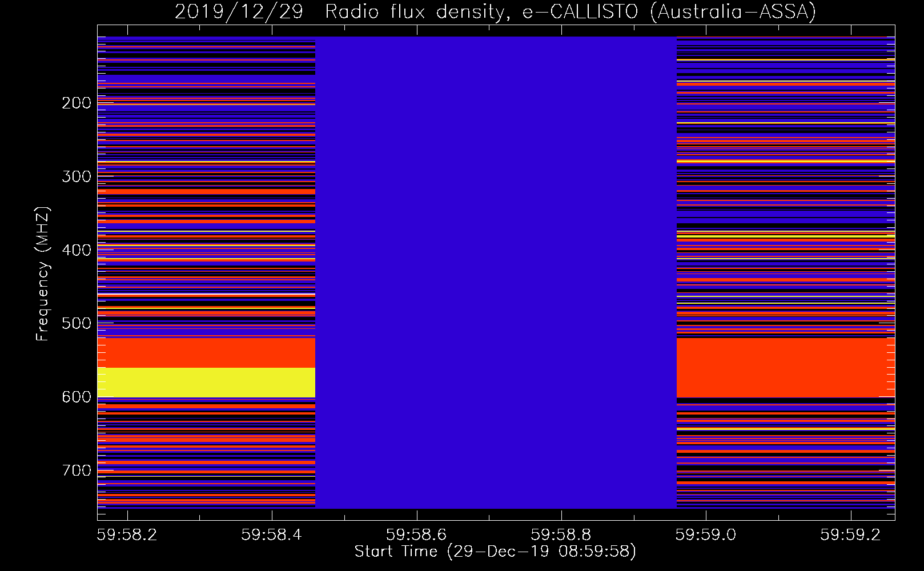The height and width of the screenshot is (571, 924).
Task: Click the 'Start Time (29-Dec-19 08:59:58)' label
Action: point(495,552)
